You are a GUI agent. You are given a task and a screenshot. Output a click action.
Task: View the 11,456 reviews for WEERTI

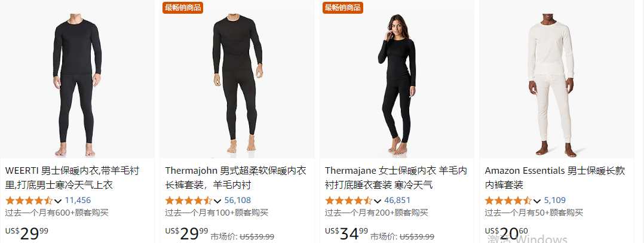pyautogui.click(x=78, y=201)
